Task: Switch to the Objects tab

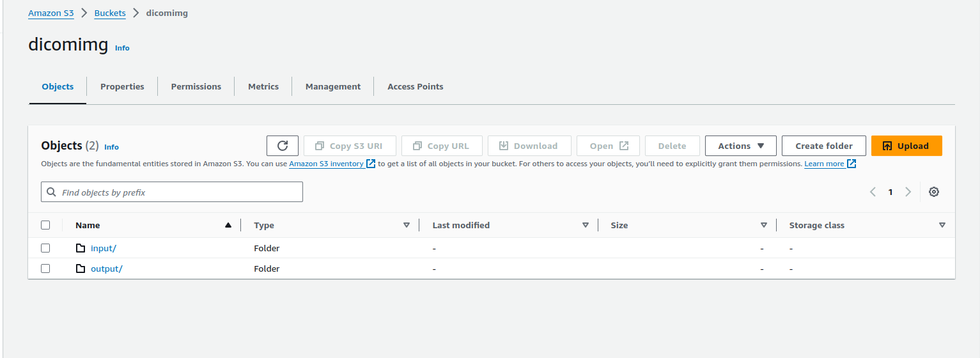Action: click(58, 86)
